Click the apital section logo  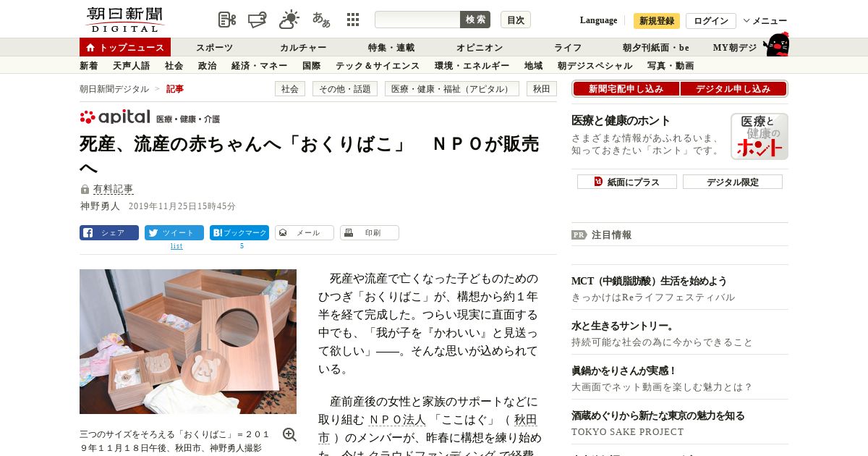click(115, 117)
